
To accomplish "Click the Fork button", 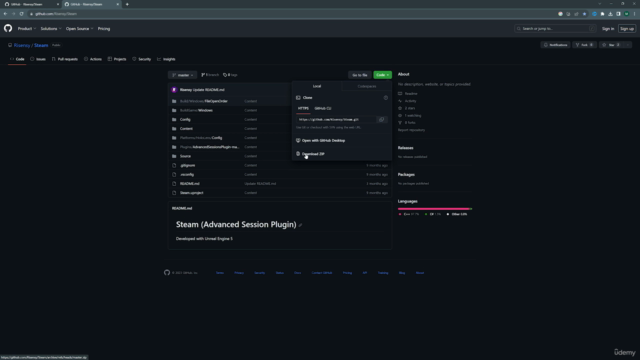I will [x=584, y=45].
